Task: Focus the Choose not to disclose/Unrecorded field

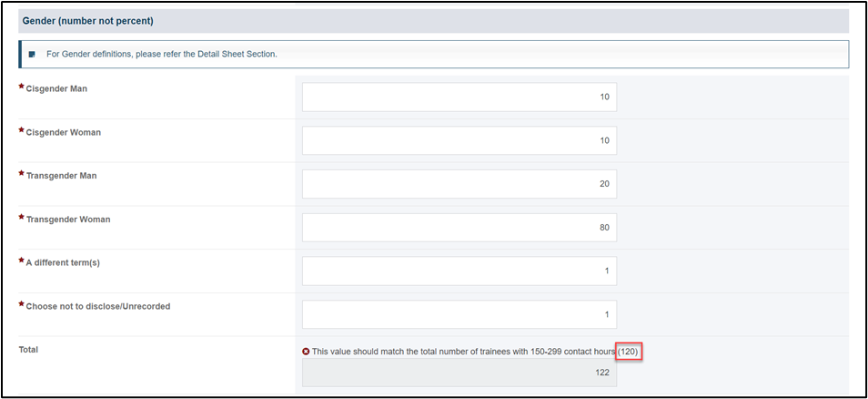Action: (x=459, y=314)
